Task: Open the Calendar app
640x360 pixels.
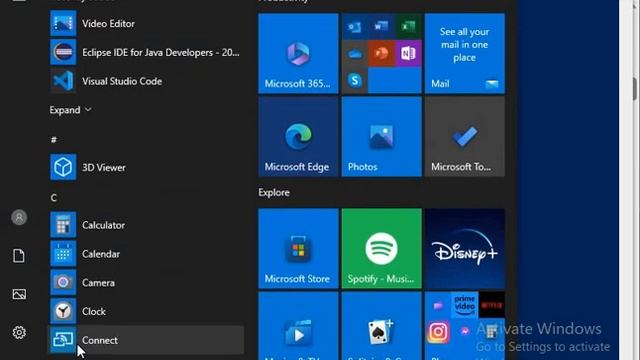Action: (x=146, y=254)
